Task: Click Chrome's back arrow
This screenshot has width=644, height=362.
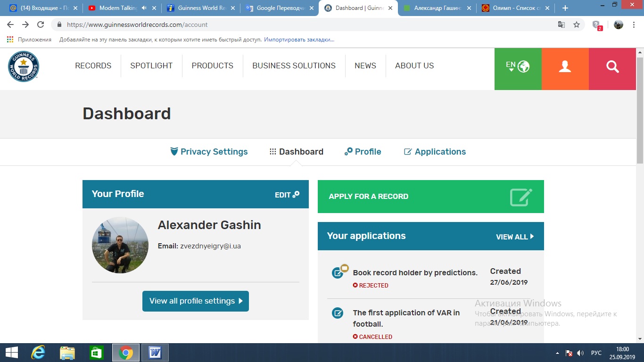Action: pos(10,25)
